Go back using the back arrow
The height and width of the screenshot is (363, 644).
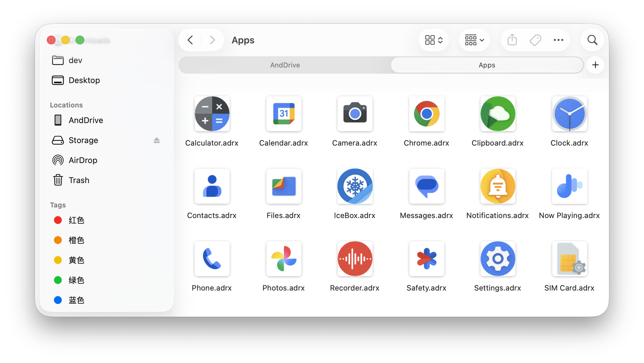pos(190,40)
